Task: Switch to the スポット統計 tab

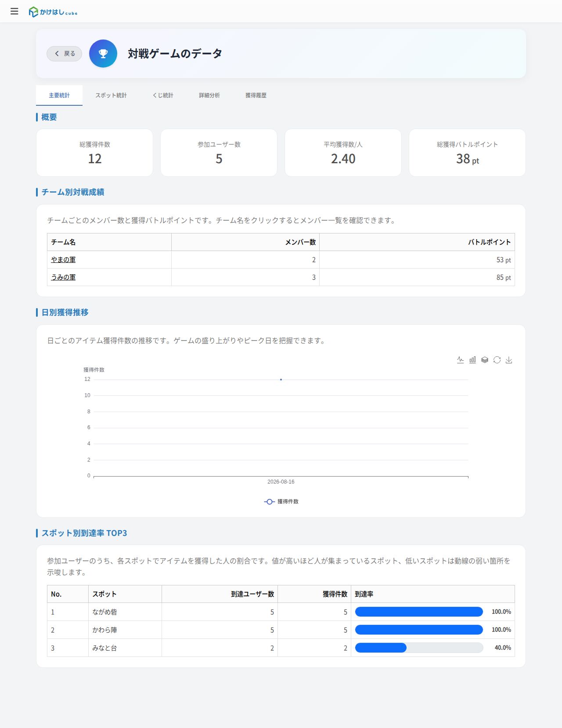Action: [111, 95]
